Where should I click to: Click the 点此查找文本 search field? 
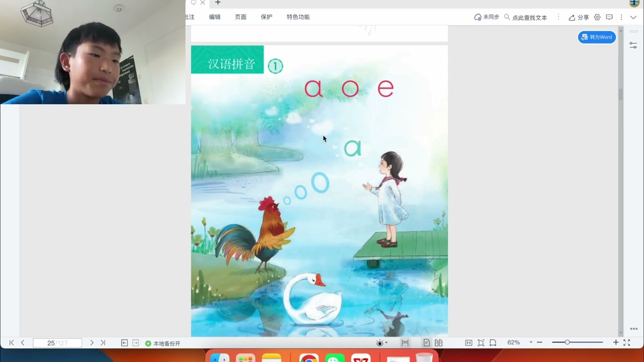pyautogui.click(x=526, y=17)
